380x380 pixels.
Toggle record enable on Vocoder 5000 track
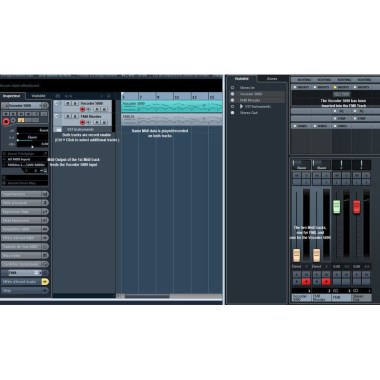tap(82, 109)
